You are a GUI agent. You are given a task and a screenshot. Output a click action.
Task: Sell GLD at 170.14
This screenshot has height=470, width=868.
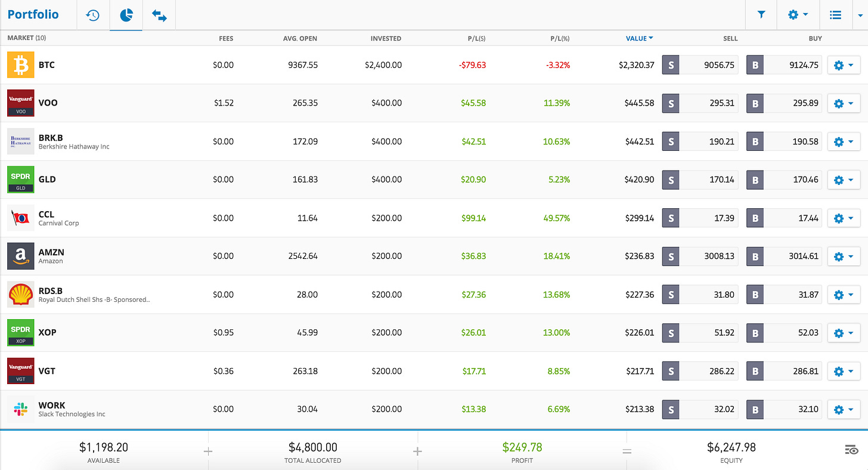[700, 180]
